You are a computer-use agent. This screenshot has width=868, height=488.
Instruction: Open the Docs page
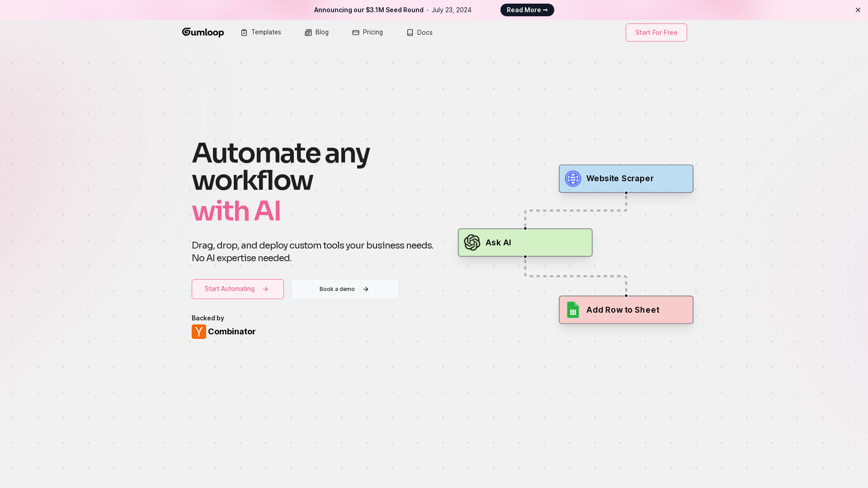pos(420,33)
